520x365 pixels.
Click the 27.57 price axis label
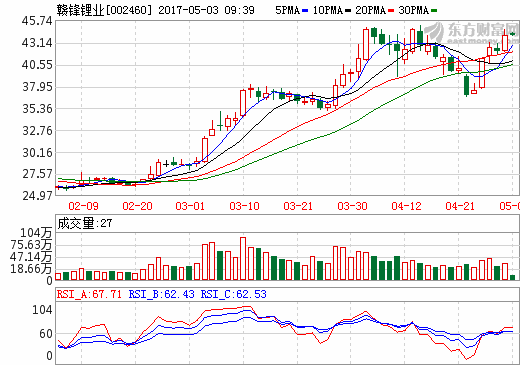pos(37,174)
